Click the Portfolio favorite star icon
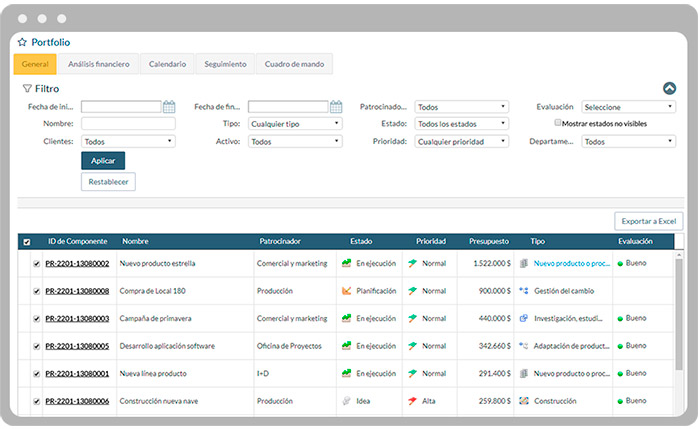Screen dimensions: 698x429 pyautogui.click(x=22, y=43)
